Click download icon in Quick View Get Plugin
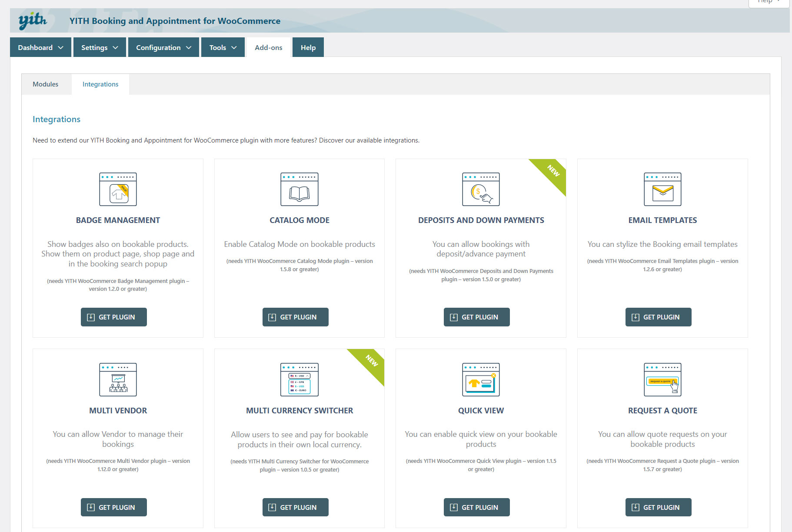The image size is (792, 532). pyautogui.click(x=453, y=507)
